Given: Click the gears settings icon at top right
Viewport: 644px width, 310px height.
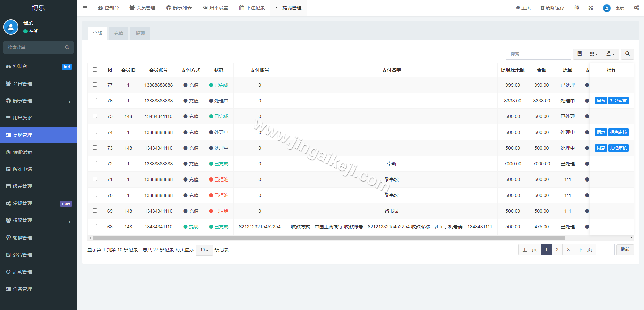Looking at the screenshot, I should coord(636,7).
